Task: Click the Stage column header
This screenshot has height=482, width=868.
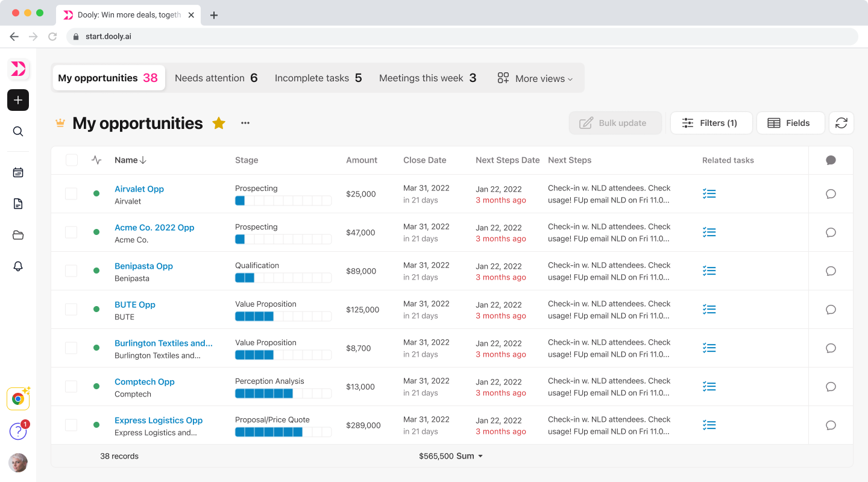Action: (247, 160)
